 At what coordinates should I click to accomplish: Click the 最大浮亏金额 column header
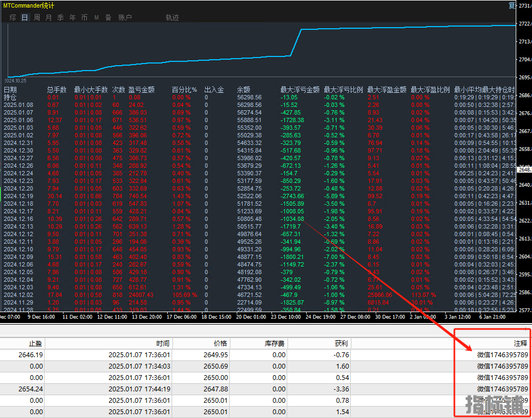click(x=300, y=90)
